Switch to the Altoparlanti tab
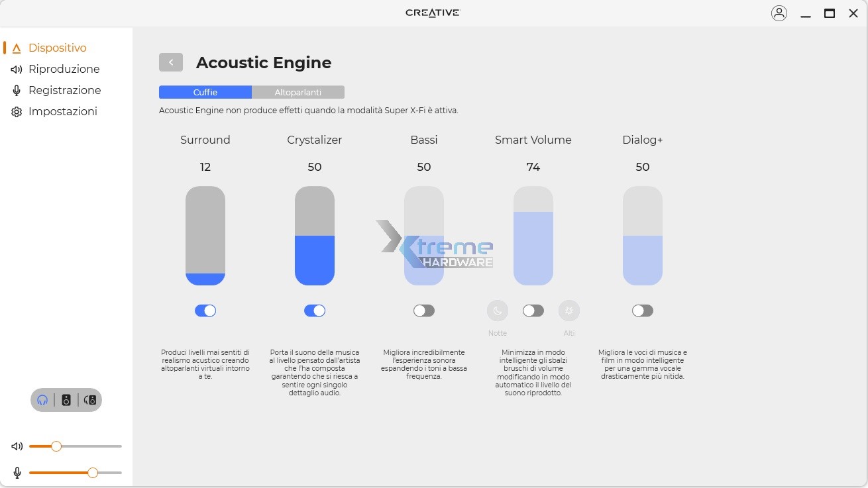Image resolution: width=868 pixels, height=488 pixels. pyautogui.click(x=298, y=92)
